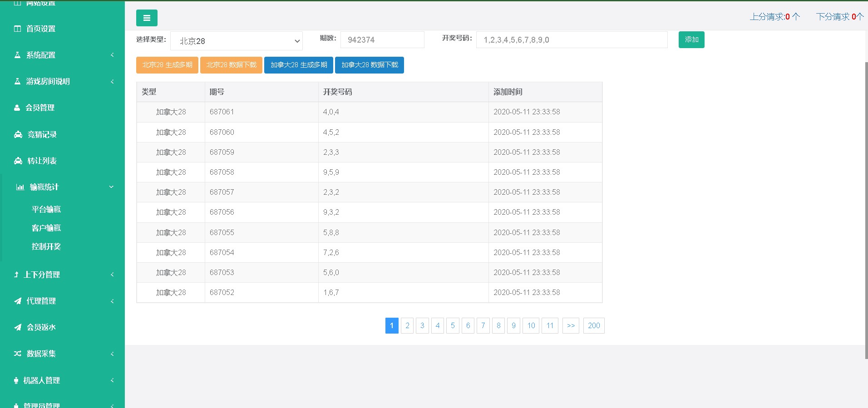
Task: Click the 会员管理 user icon
Action: coord(17,108)
